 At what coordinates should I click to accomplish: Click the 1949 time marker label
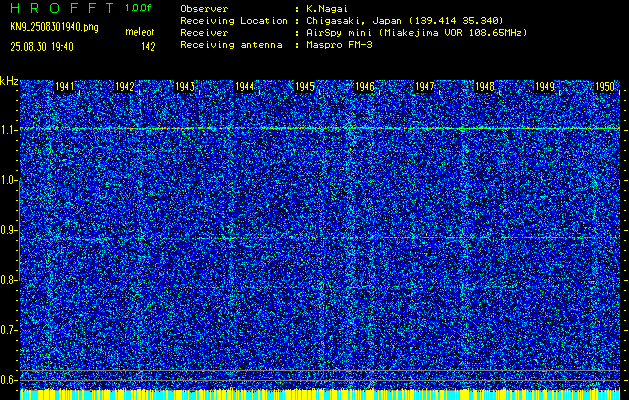pos(545,87)
